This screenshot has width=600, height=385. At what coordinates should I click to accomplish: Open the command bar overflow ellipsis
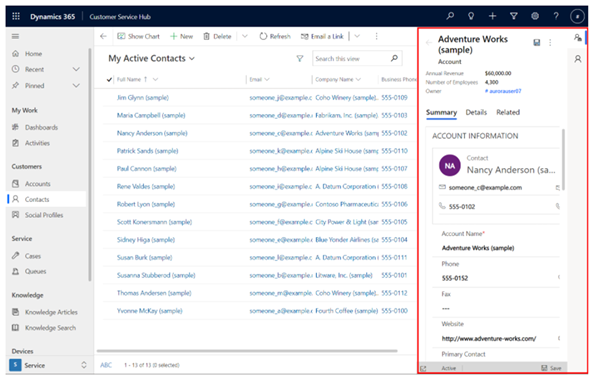[377, 36]
